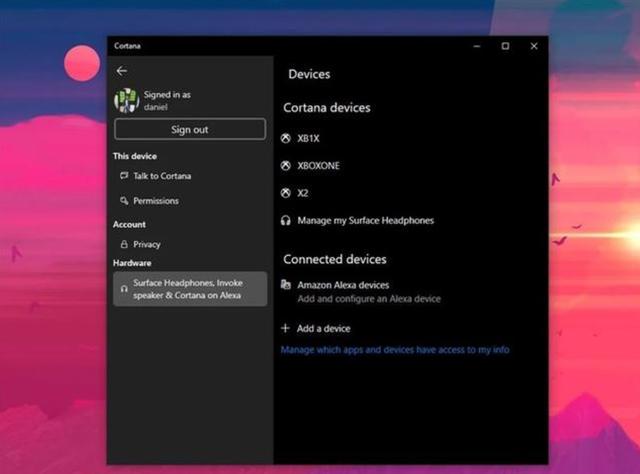Open Manage my Surface Headphones
The image size is (640, 474).
point(365,220)
